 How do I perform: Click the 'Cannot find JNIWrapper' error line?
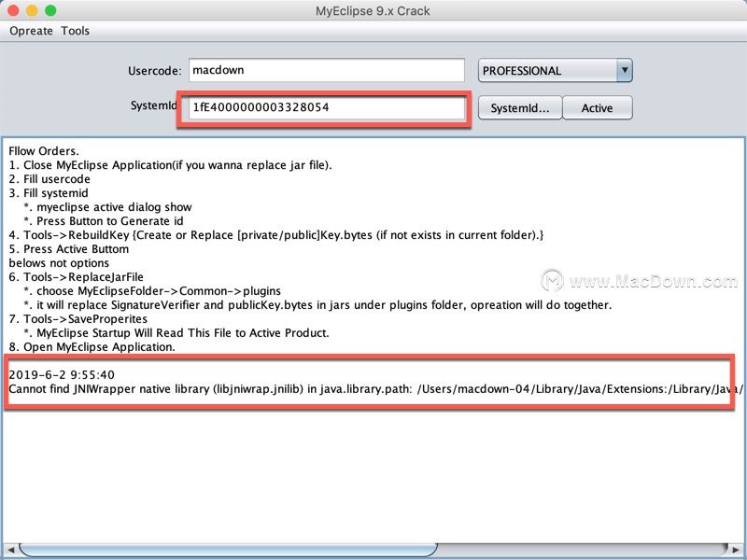point(375,389)
